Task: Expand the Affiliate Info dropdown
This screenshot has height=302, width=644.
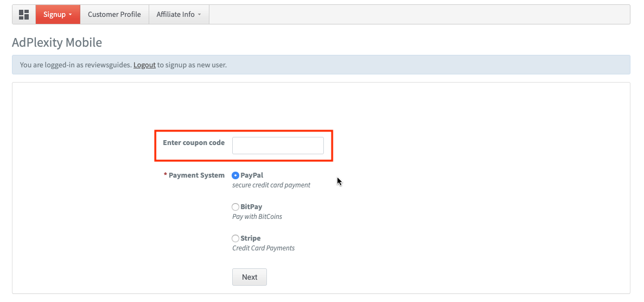Action: (x=178, y=15)
